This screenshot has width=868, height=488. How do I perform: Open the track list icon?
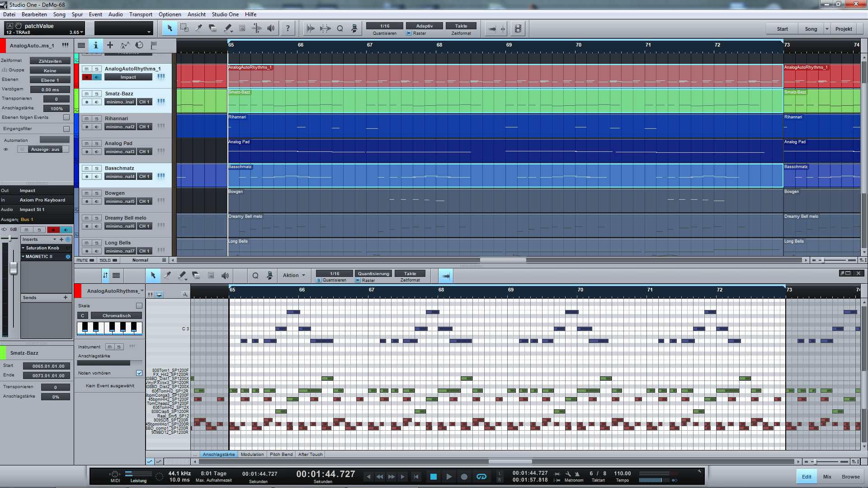(81, 45)
